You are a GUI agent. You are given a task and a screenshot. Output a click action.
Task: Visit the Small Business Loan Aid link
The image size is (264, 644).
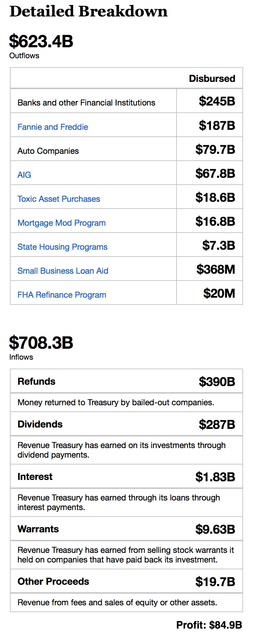click(x=63, y=271)
